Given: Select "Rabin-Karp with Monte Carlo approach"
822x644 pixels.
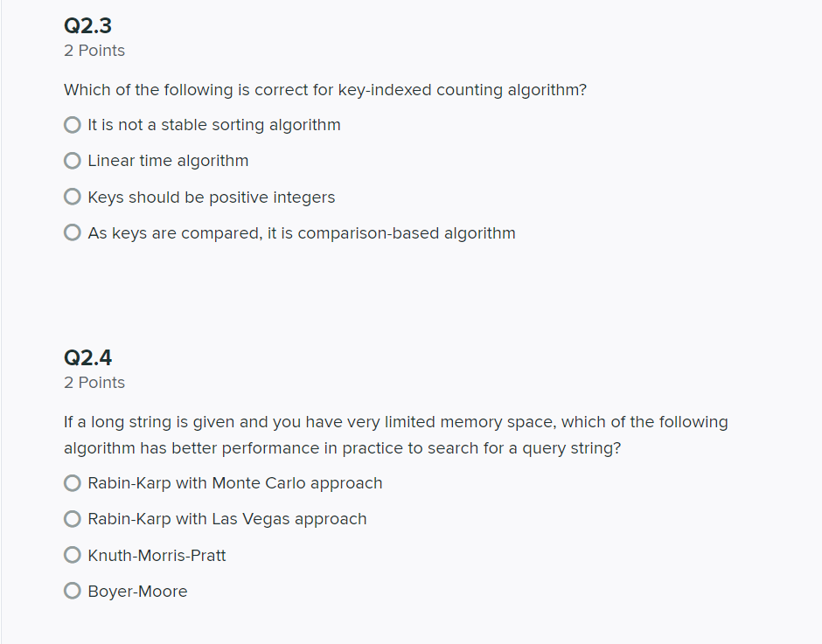Looking at the screenshot, I should (72, 482).
